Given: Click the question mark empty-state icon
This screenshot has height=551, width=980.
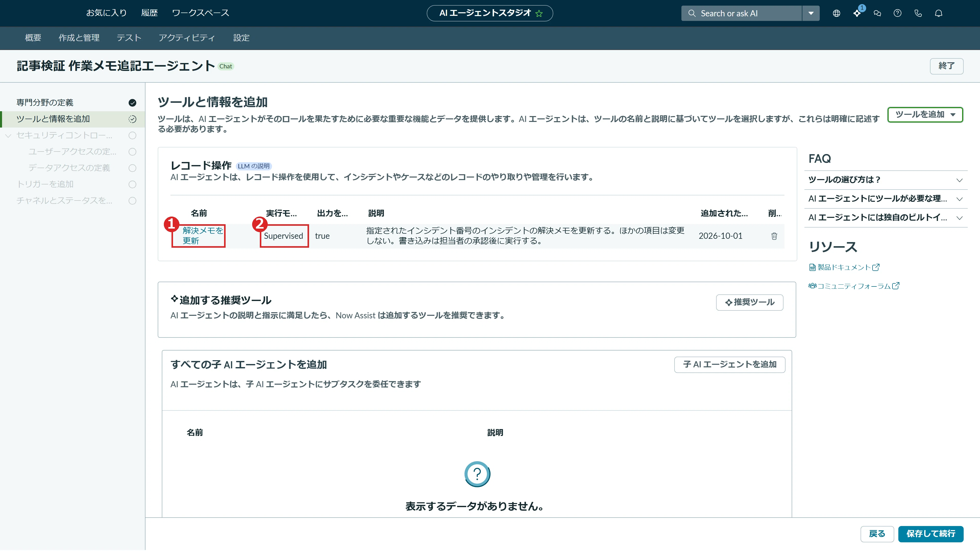Looking at the screenshot, I should click(x=477, y=474).
